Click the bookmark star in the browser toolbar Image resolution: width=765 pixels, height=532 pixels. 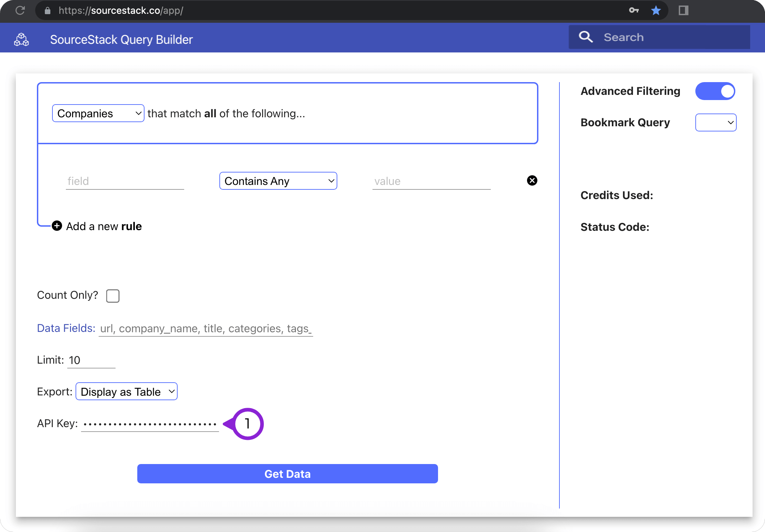click(656, 10)
